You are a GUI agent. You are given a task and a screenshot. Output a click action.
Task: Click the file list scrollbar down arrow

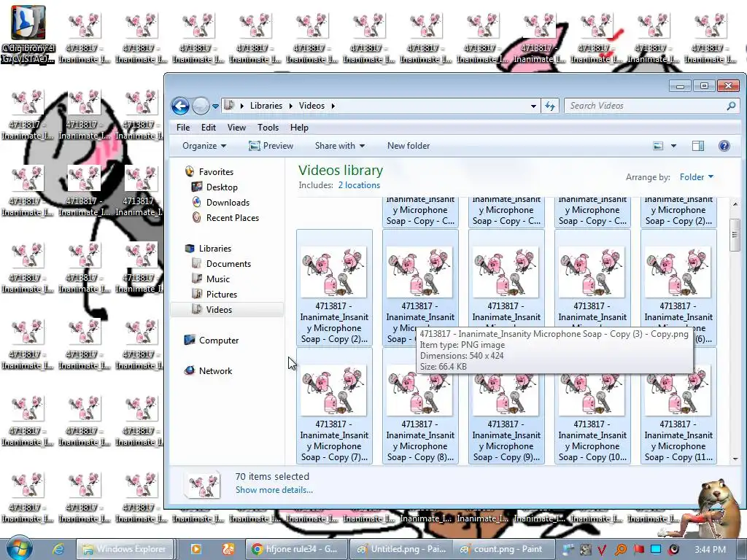[735, 459]
